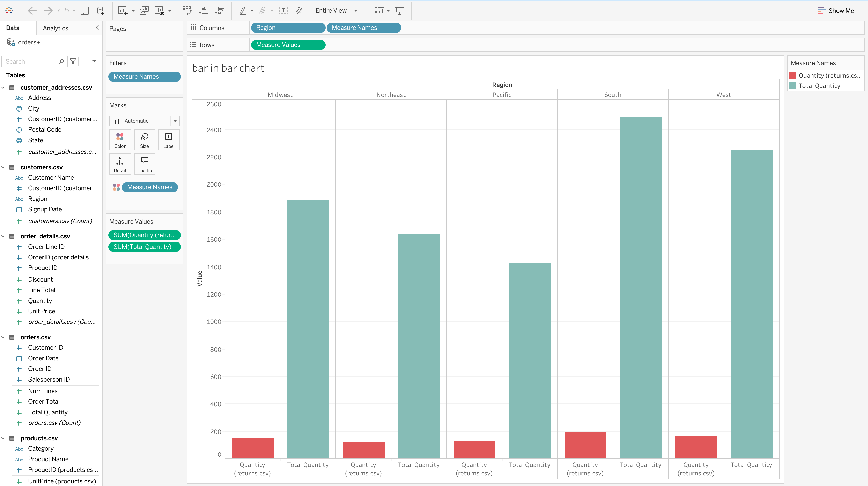The width and height of the screenshot is (868, 486).
Task: Select the Data tab
Action: 13,28
